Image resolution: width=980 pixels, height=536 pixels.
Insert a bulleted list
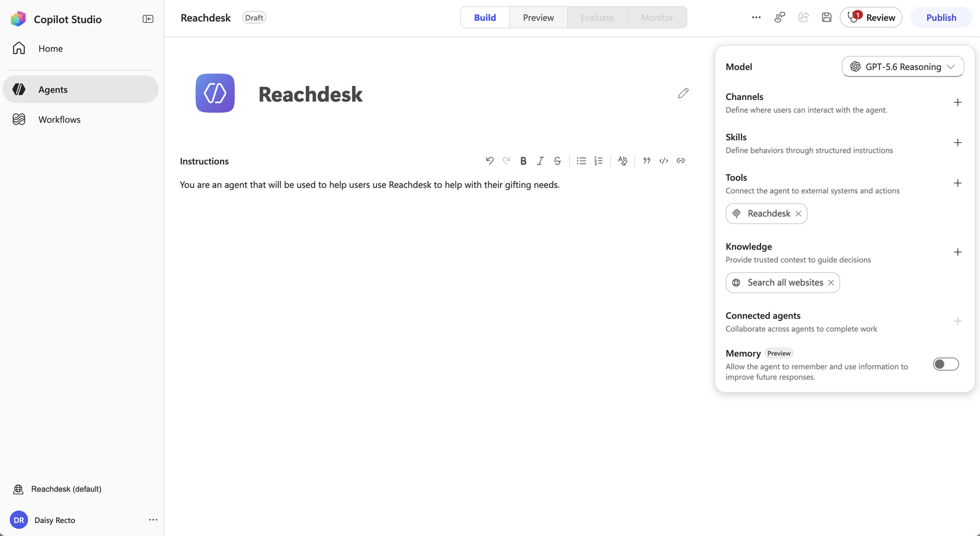(x=581, y=161)
